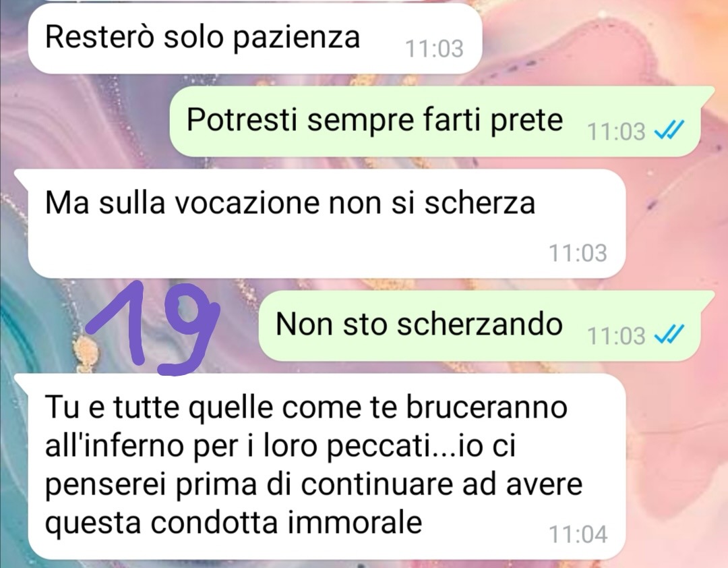Image resolution: width=728 pixels, height=568 pixels.
Task: Tap the words 'condotta immorale' in the last message
Action: (286, 522)
